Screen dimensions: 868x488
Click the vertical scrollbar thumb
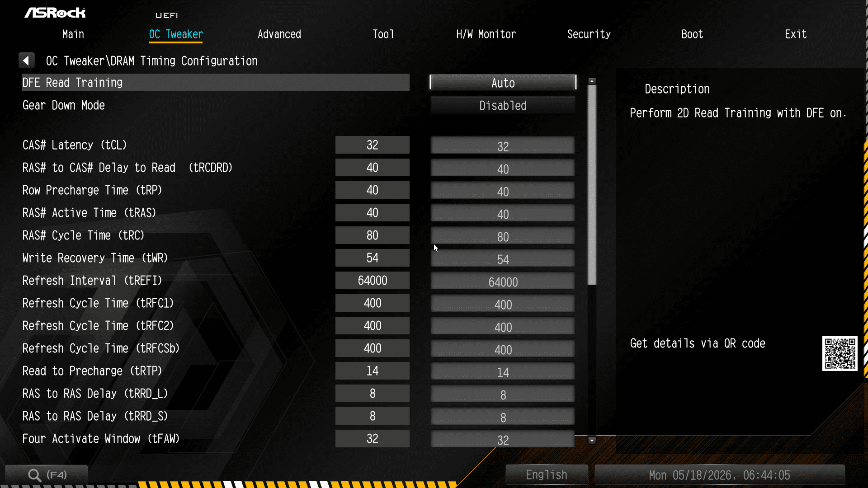[x=592, y=185]
